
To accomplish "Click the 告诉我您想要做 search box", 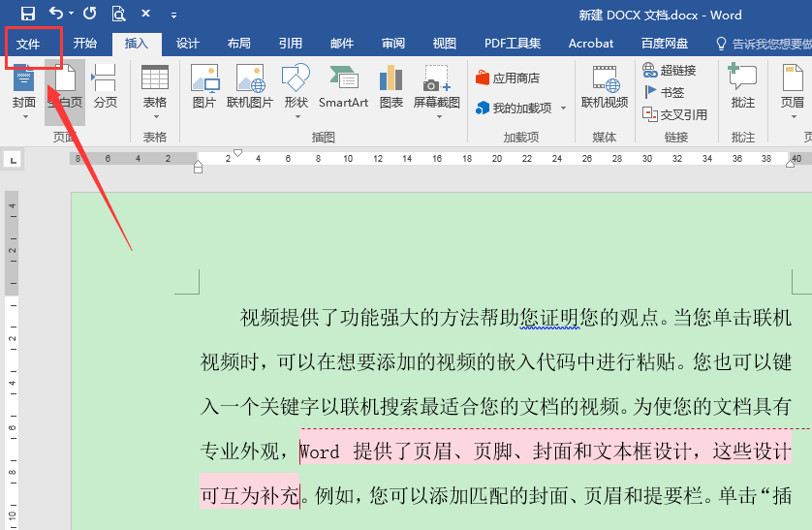I will point(764,44).
